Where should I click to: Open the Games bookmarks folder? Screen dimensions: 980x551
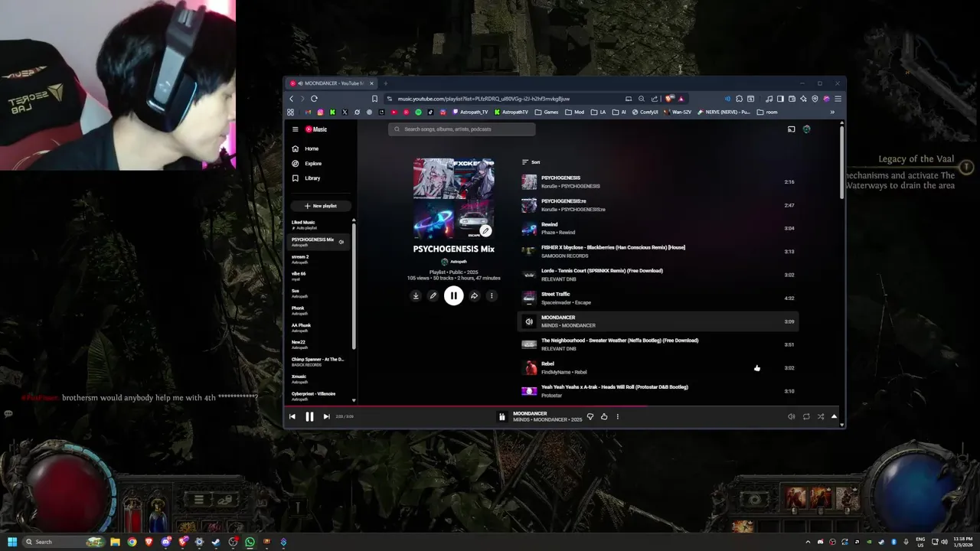(547, 112)
